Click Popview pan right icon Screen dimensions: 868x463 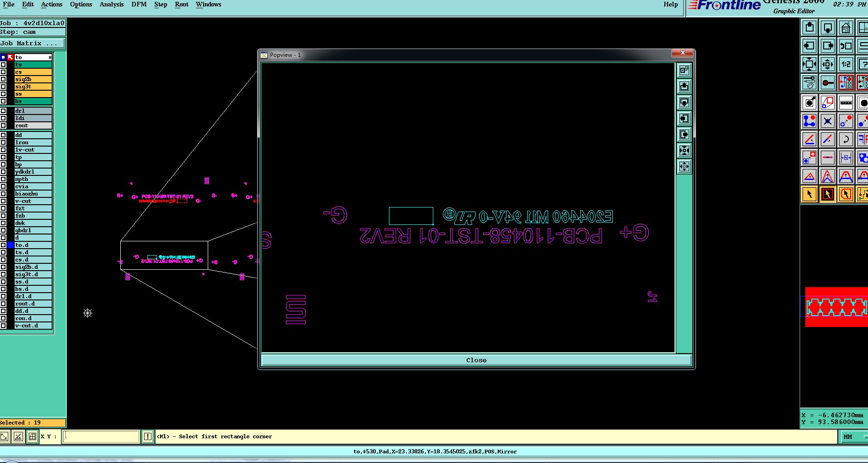(684, 134)
